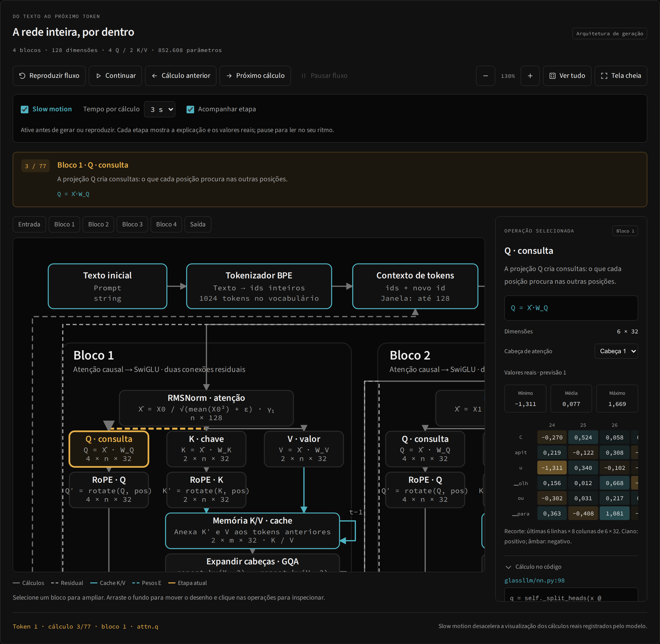Collapse the Cálculo no código section
Viewport: 660px width, 644px height.
(x=533, y=567)
